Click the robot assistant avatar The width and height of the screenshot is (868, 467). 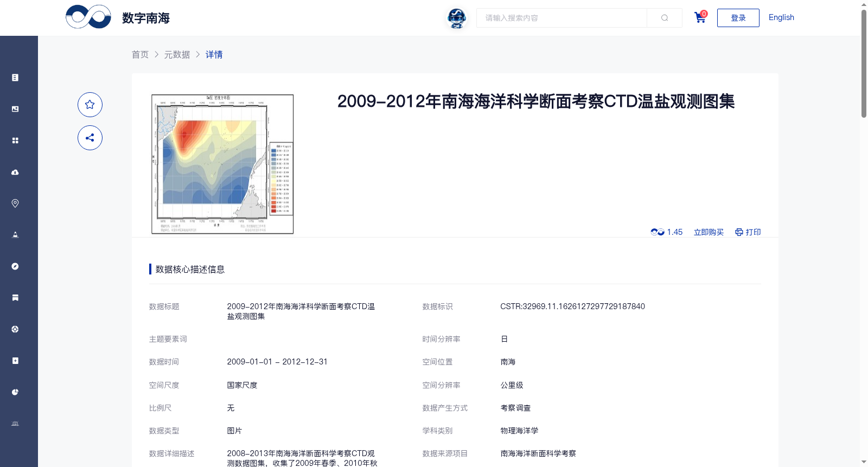click(457, 18)
